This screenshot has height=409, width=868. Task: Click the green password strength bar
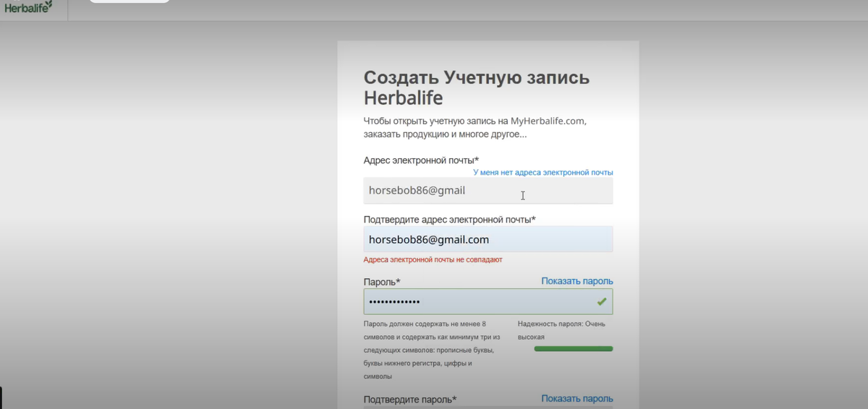point(574,349)
